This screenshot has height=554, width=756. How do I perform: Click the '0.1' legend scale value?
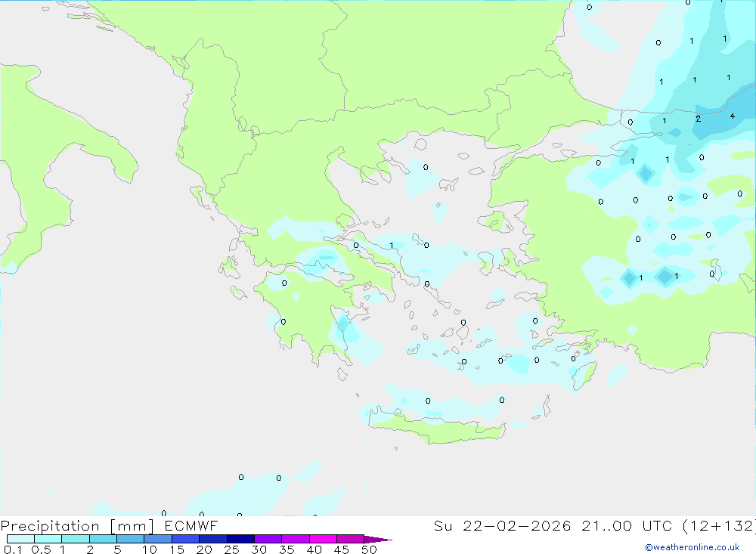[x=13, y=549]
